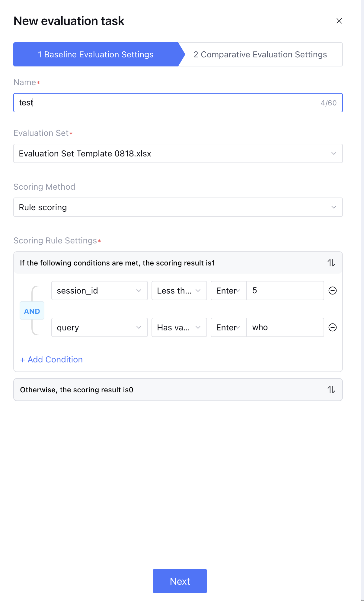The height and width of the screenshot is (601, 364).
Task: Expand the session_id field selector
Action: click(99, 291)
